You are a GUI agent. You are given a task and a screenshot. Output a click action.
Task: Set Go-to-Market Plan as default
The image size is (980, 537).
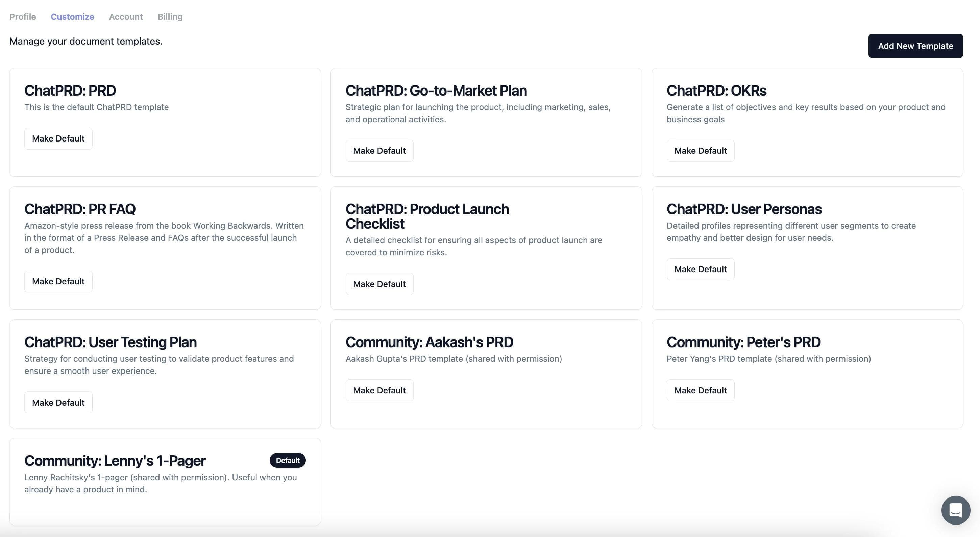pos(379,151)
